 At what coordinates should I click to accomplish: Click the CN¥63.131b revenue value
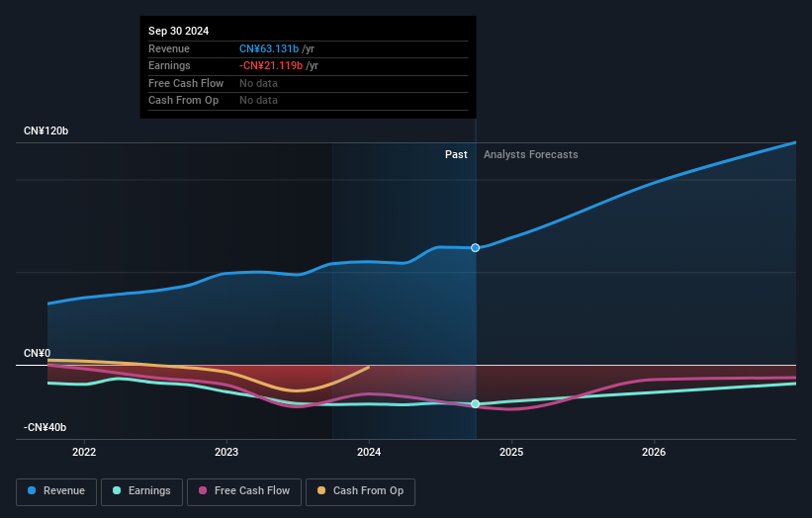(269, 48)
